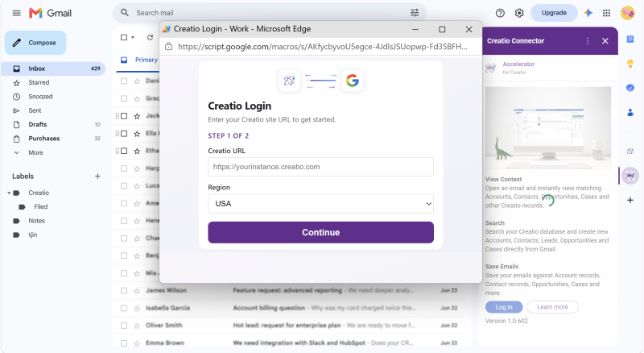Select the active Creatio Connector add-on icon

coord(630,176)
